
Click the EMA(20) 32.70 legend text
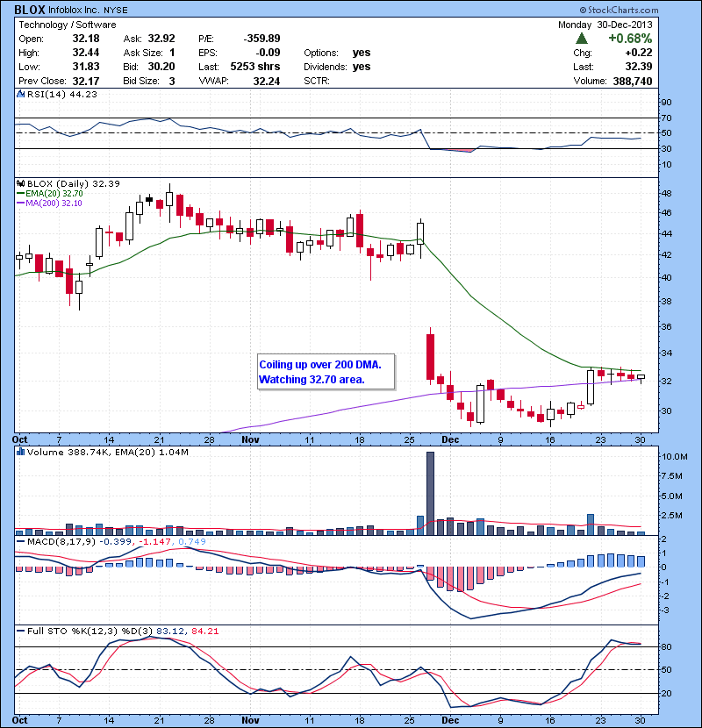54,194
